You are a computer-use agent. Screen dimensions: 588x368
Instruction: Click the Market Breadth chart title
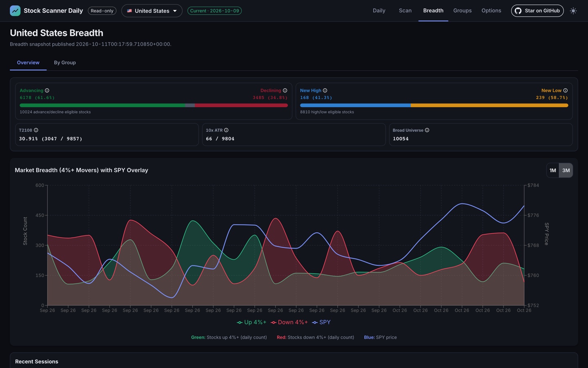pos(81,170)
